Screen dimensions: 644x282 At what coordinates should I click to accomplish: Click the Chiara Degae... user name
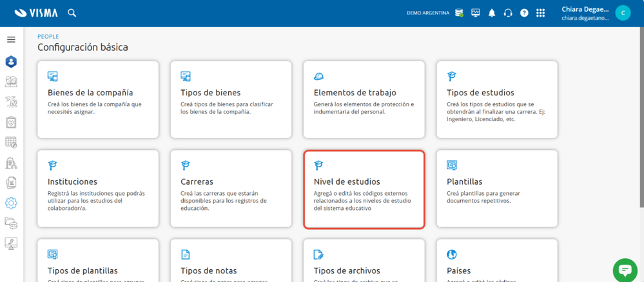tap(585, 9)
